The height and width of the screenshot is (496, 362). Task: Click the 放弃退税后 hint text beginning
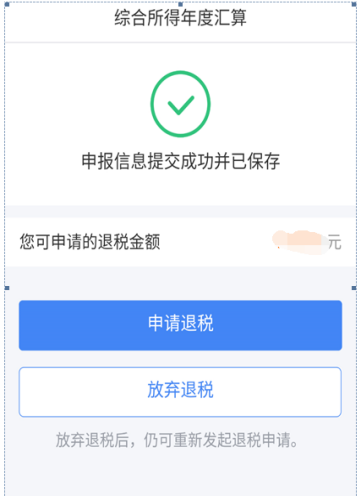click(x=92, y=440)
